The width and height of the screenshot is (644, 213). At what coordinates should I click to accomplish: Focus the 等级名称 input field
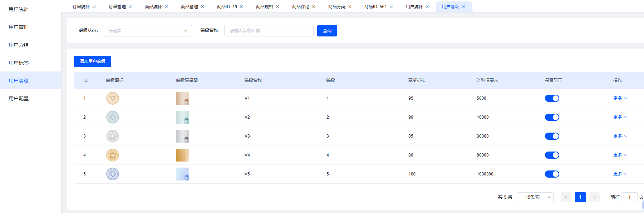pyautogui.click(x=269, y=31)
